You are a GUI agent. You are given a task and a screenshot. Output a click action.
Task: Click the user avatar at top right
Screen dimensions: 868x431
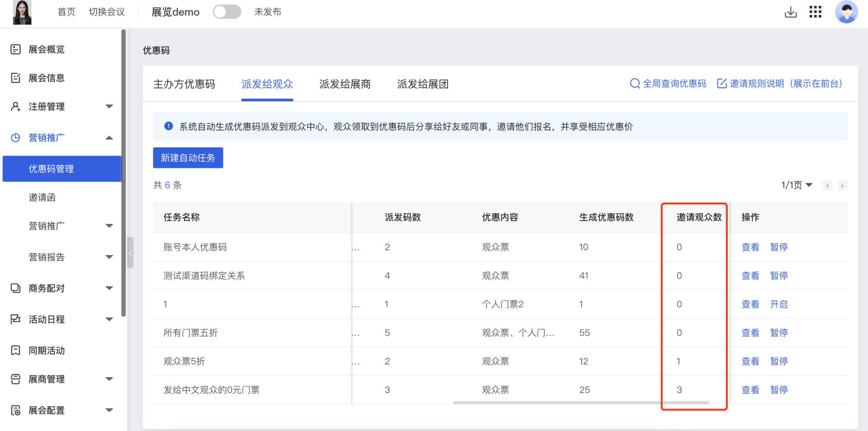point(846,12)
